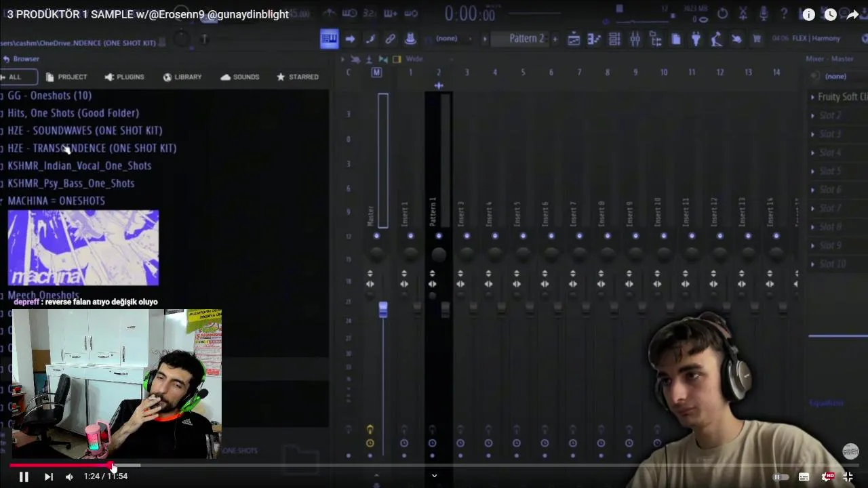Click the YouTube share arrow icon
Image resolution: width=868 pixels, height=488 pixels.
pos(852,14)
